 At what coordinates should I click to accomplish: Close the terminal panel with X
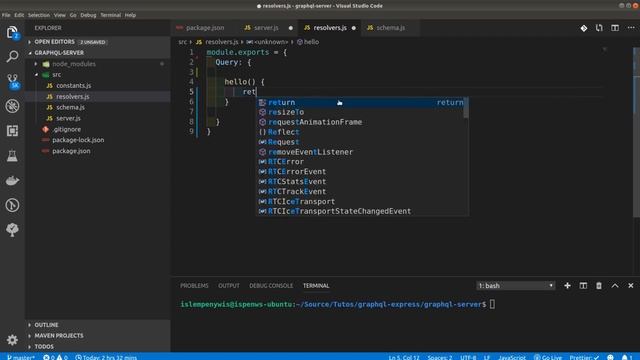pyautogui.click(x=631, y=286)
